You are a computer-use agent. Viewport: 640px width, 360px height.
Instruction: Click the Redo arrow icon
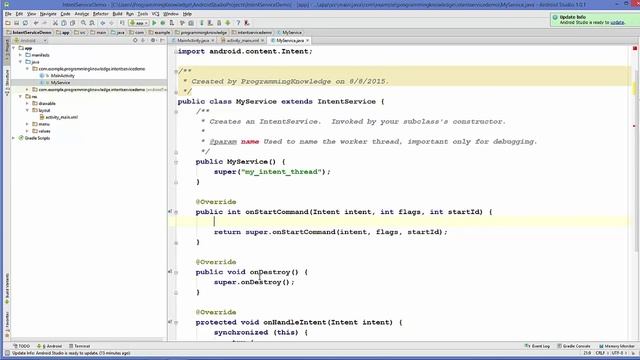click(44, 23)
